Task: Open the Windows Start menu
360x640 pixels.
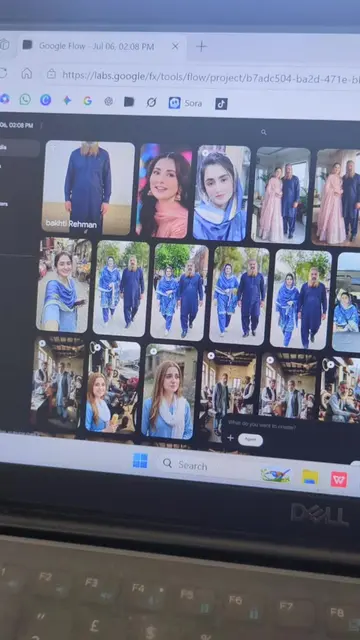Action: tap(140, 461)
